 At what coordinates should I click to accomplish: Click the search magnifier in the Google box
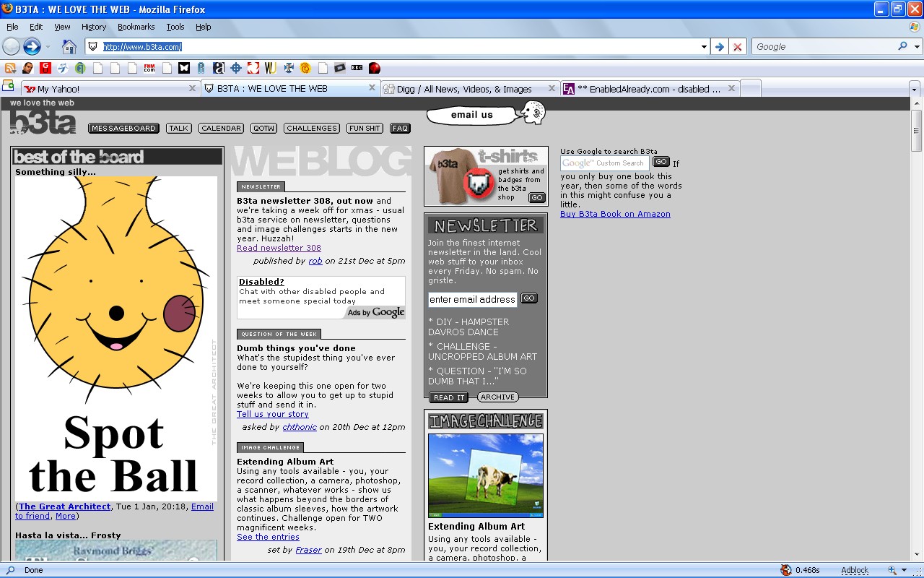pos(902,46)
